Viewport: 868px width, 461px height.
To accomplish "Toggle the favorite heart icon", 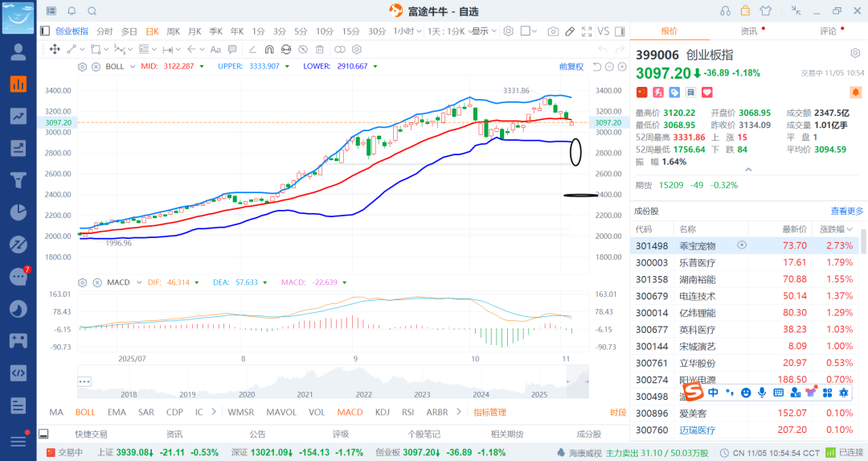I will click(x=707, y=92).
